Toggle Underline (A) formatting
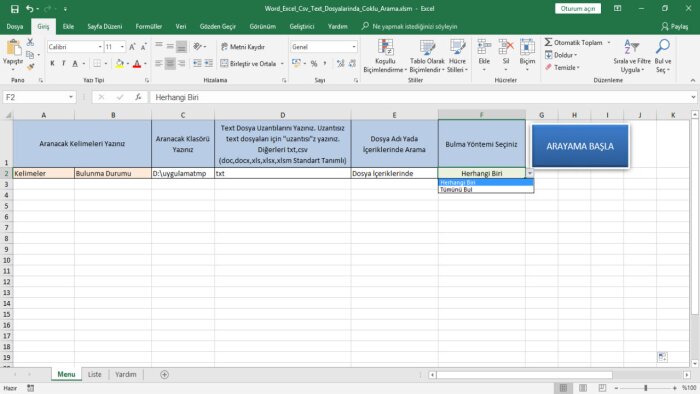The width and height of the screenshot is (700, 394). pos(75,64)
